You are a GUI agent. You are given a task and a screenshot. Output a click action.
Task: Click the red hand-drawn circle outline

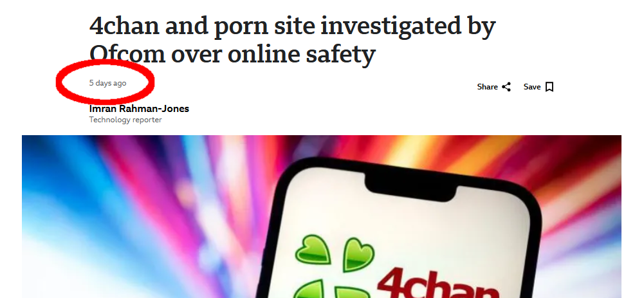pyautogui.click(x=105, y=81)
